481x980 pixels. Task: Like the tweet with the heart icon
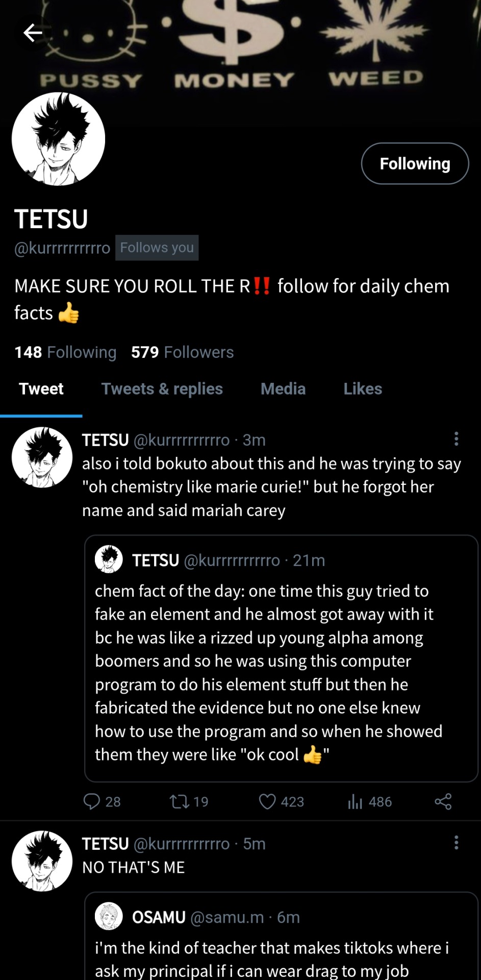pyautogui.click(x=267, y=801)
